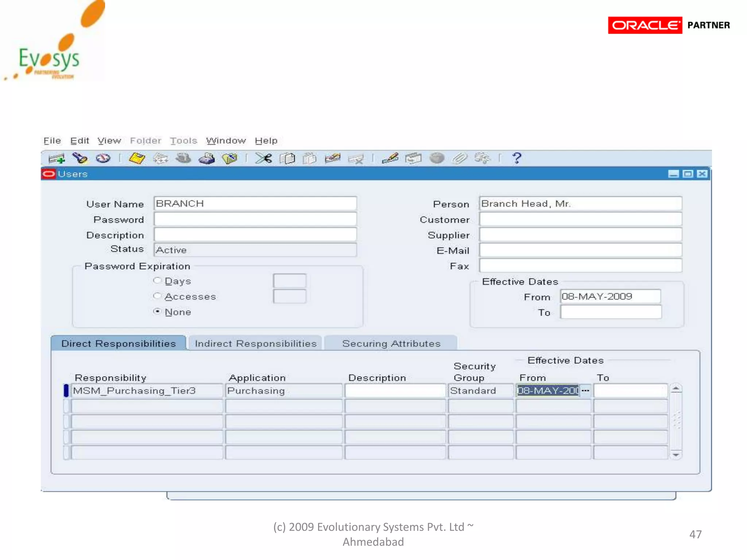
Task: Click the Translations globe icon
Action: 437,158
